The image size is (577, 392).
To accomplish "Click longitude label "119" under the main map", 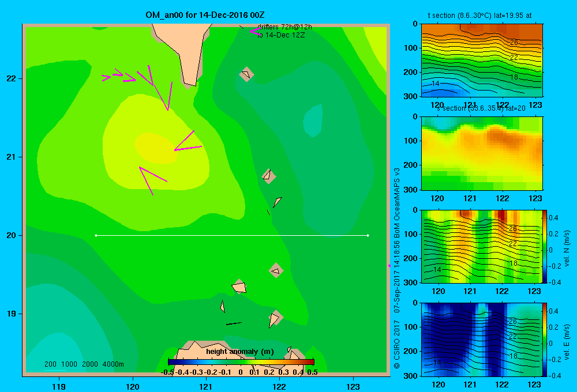I will tap(59, 386).
